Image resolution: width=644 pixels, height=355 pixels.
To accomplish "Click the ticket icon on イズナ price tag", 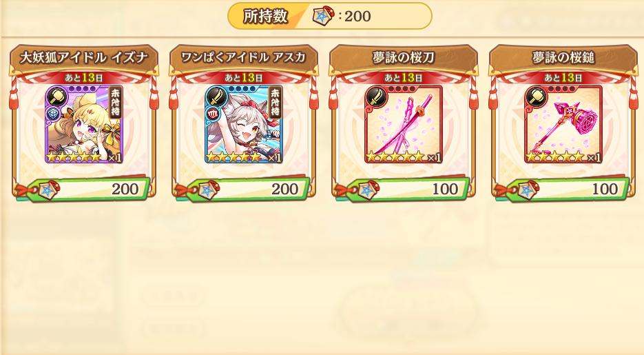I will click(48, 190).
